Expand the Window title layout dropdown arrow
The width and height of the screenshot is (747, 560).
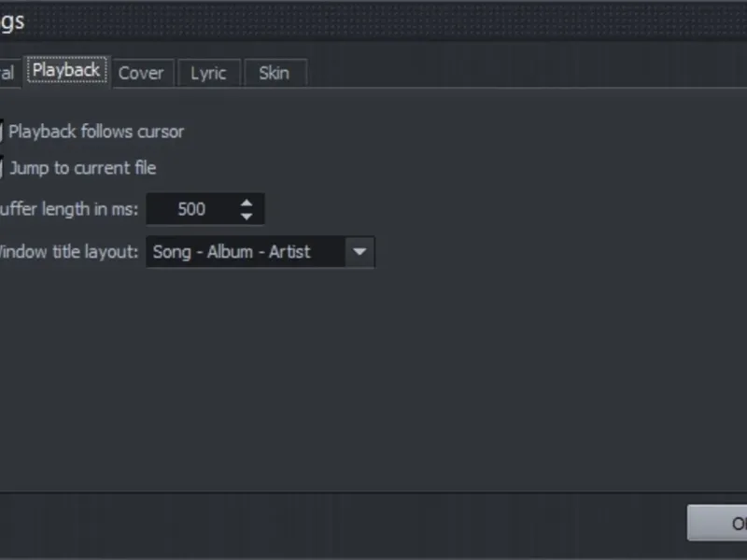pos(359,251)
